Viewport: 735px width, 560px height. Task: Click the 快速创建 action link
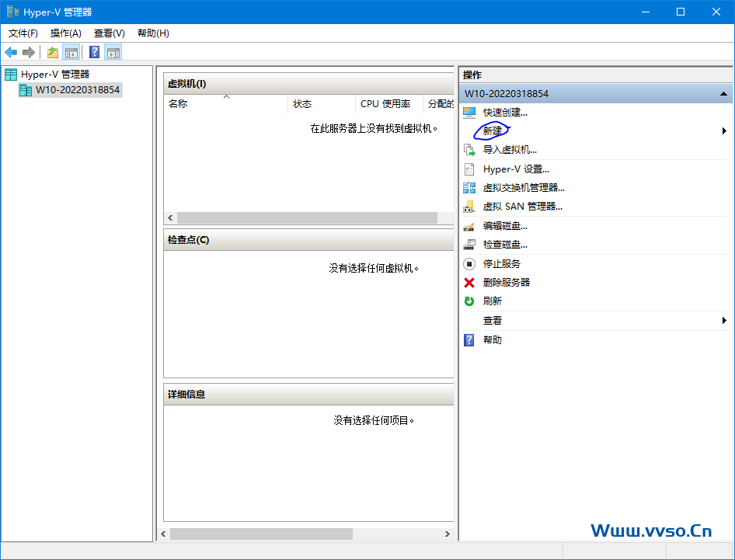[x=506, y=112]
